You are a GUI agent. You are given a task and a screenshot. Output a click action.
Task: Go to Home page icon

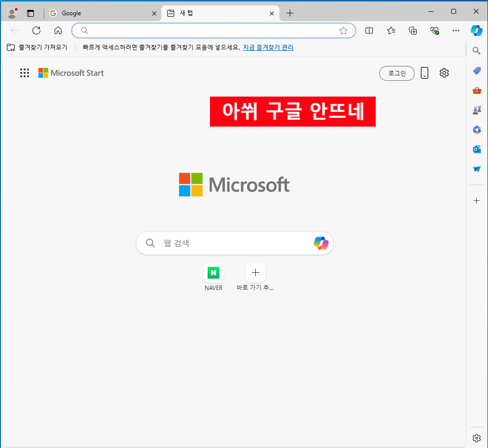click(58, 31)
